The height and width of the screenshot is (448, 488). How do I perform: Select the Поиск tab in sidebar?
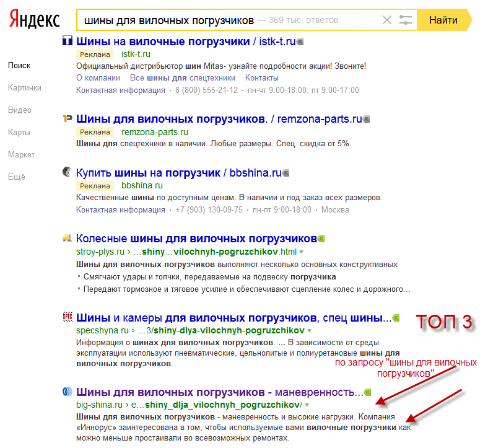[19, 66]
